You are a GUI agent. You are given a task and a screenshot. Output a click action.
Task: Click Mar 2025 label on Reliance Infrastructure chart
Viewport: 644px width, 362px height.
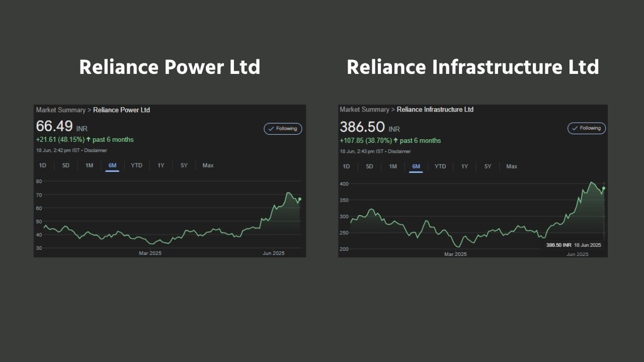click(455, 254)
